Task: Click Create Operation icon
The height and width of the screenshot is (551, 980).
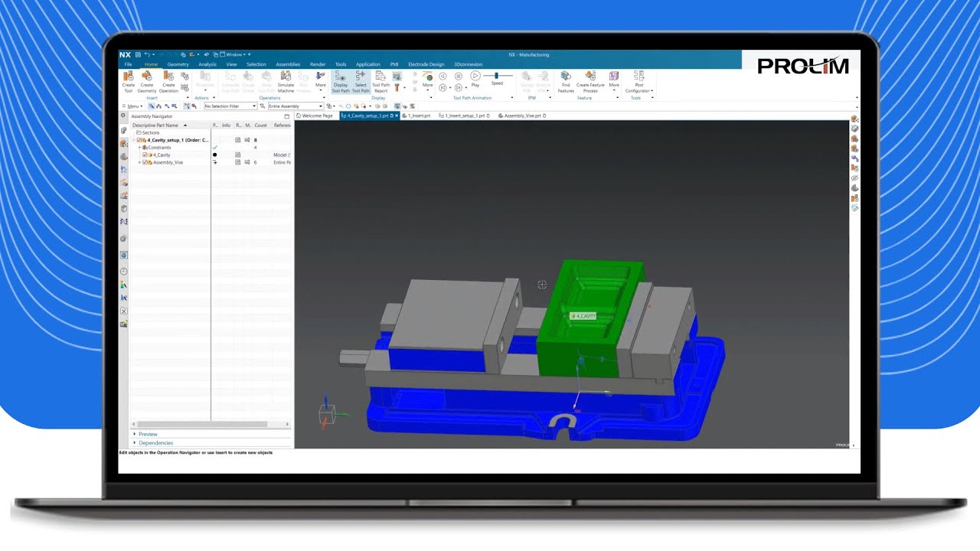Action: [168, 81]
